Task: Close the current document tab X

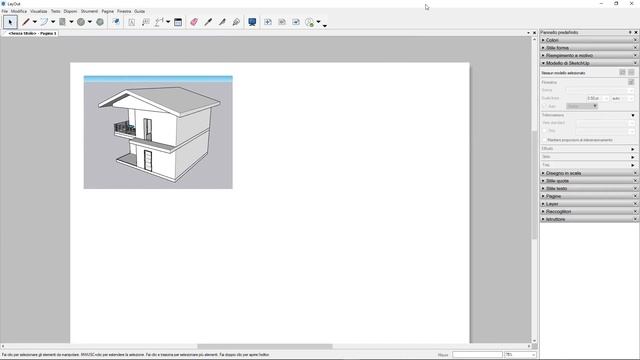Action: coord(534,33)
